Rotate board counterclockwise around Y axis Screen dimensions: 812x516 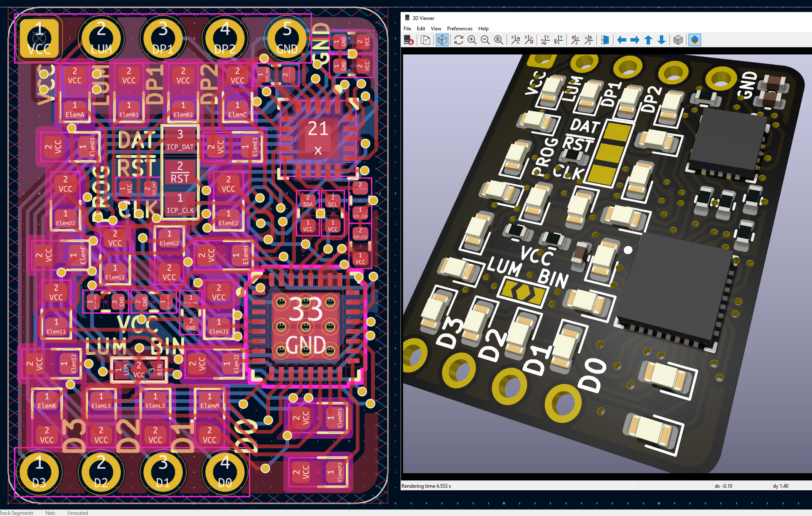559,40
